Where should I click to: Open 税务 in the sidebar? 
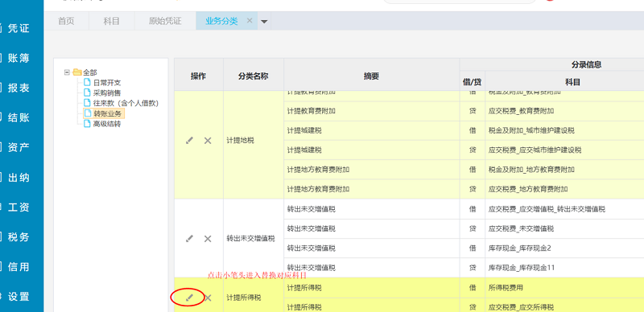point(19,237)
